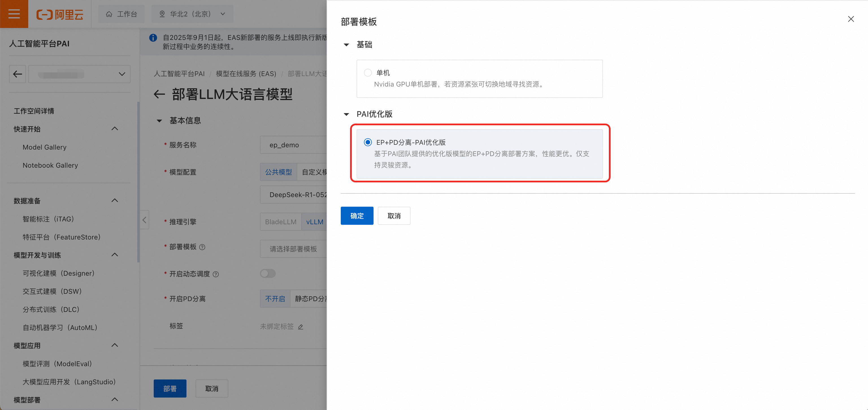Click help icon next to 部署模板 label

pyautogui.click(x=202, y=247)
